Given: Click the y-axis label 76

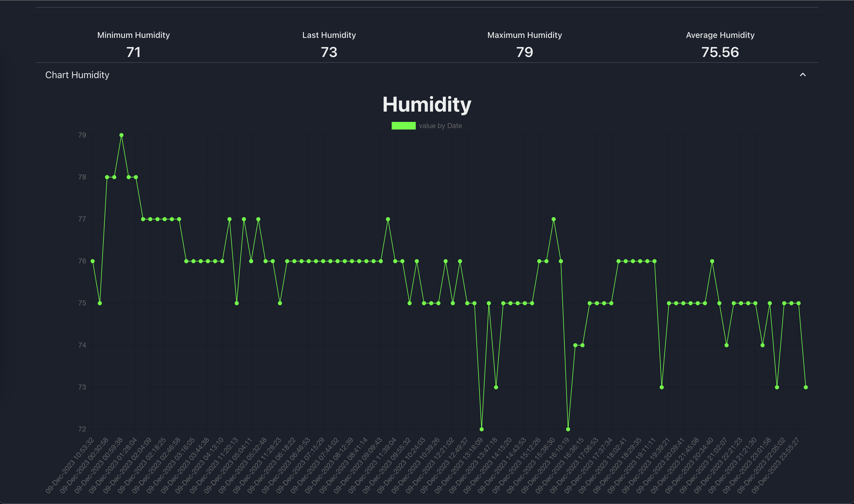Looking at the screenshot, I should click(x=82, y=261).
